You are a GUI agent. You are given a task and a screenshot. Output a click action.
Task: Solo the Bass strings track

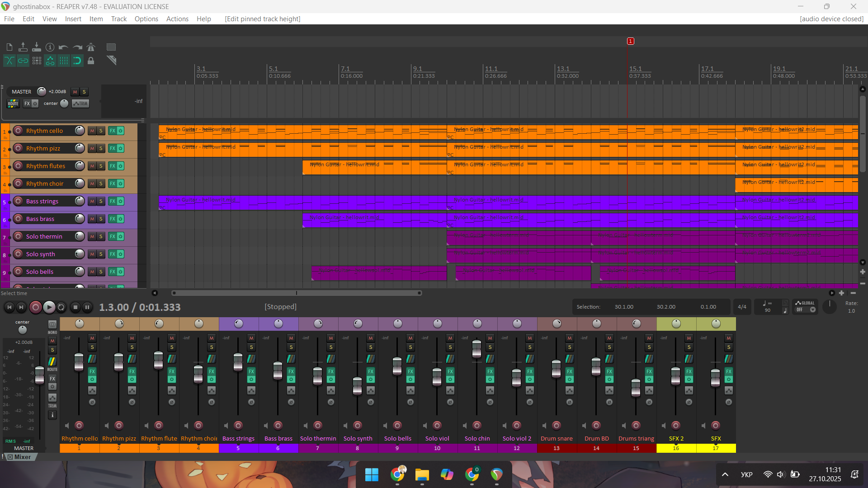tap(101, 201)
